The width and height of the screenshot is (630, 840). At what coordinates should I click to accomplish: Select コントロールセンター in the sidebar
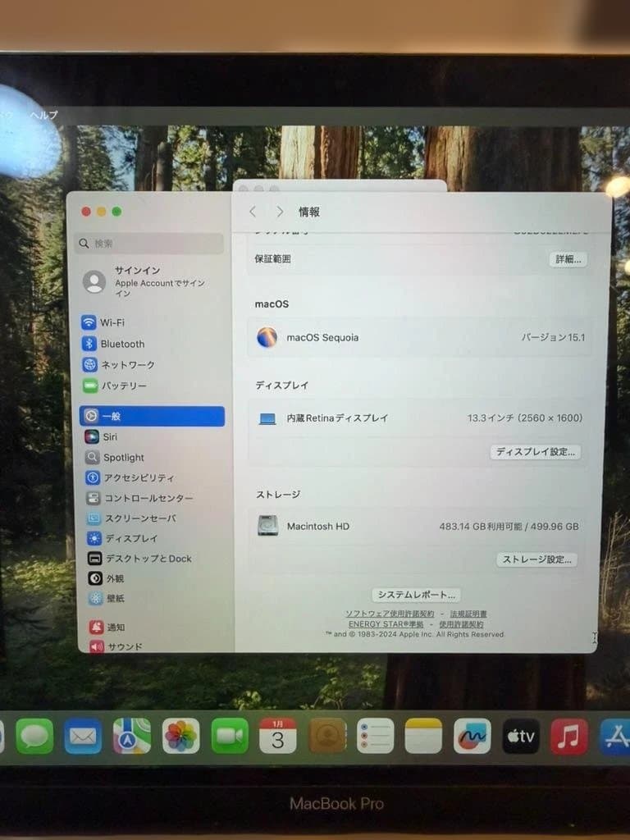(x=152, y=498)
